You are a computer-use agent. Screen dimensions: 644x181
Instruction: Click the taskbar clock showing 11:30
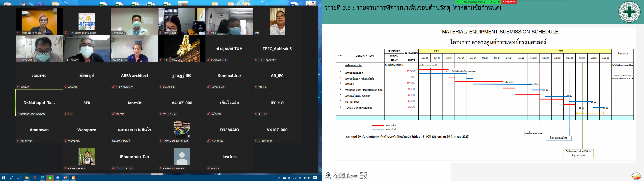click(307, 178)
